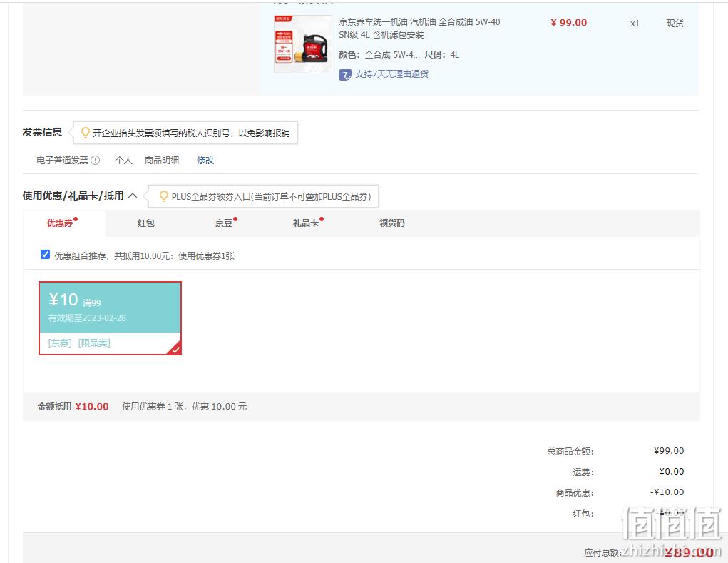The width and height of the screenshot is (728, 563).
Task: Click the 现货 stock status text
Action: pyautogui.click(x=675, y=24)
